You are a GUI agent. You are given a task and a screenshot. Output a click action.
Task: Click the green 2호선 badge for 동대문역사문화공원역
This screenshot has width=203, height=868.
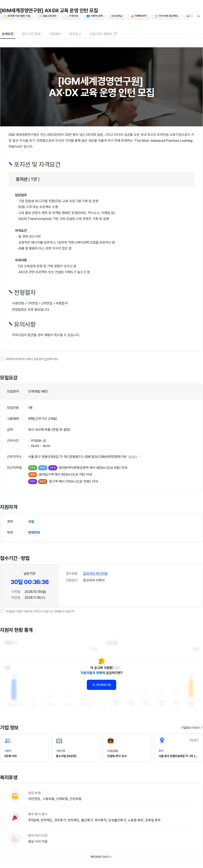[32, 468]
